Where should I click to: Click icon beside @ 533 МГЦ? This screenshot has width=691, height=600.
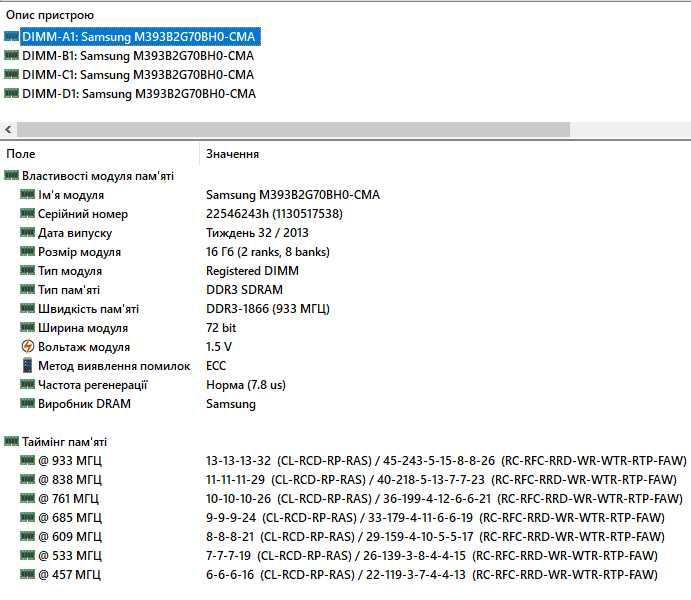[27, 555]
